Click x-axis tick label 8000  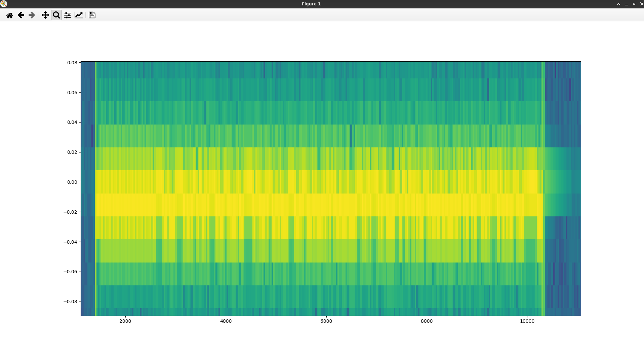point(427,321)
